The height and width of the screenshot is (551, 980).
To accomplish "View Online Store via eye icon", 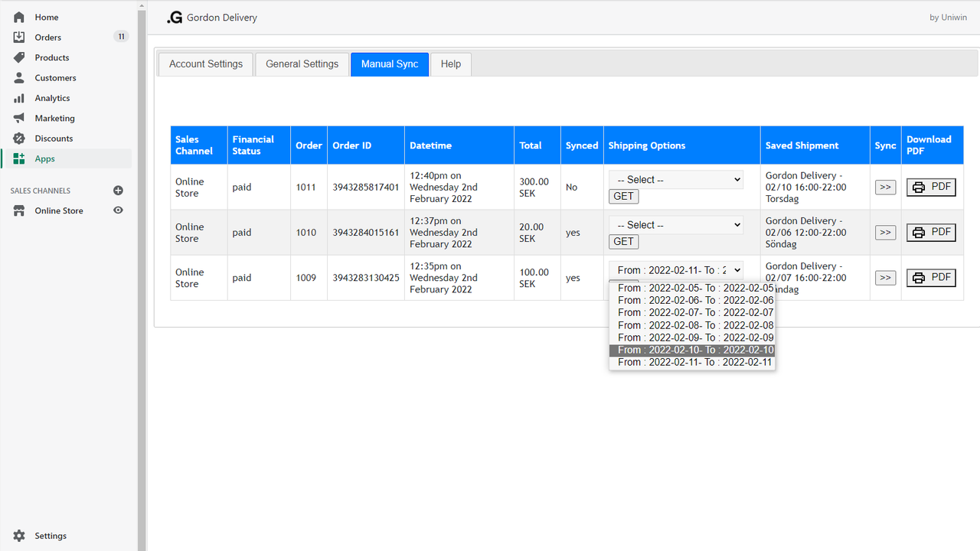I will tap(118, 210).
